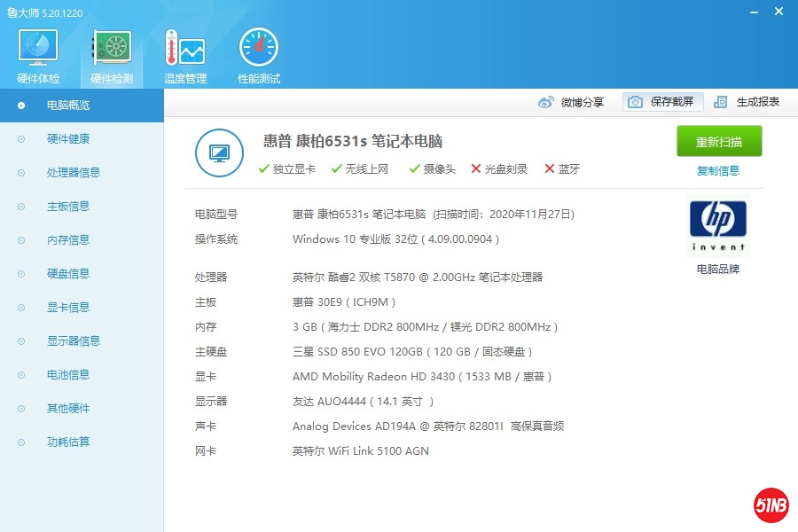This screenshot has height=532, width=798.
Task: Click the 微博分享 Weibo share icon
Action: tap(546, 102)
